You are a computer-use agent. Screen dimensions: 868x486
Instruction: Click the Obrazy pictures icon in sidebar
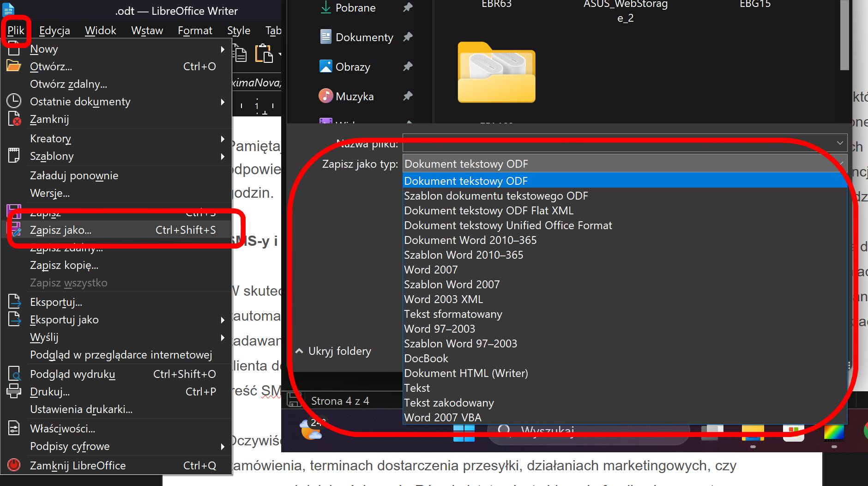coord(325,67)
